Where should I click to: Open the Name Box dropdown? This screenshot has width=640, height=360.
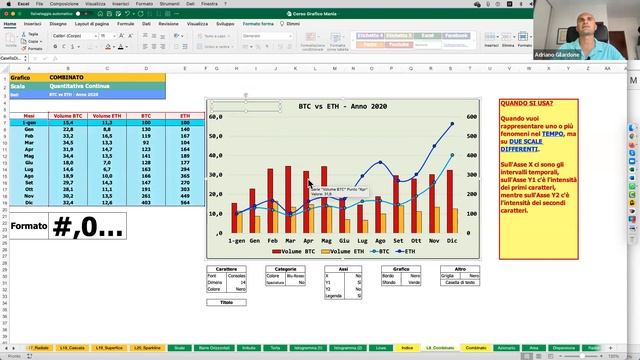tap(25, 58)
